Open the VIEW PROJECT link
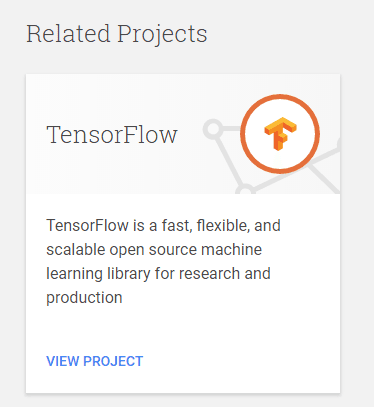This screenshot has height=407, width=374. tap(95, 361)
